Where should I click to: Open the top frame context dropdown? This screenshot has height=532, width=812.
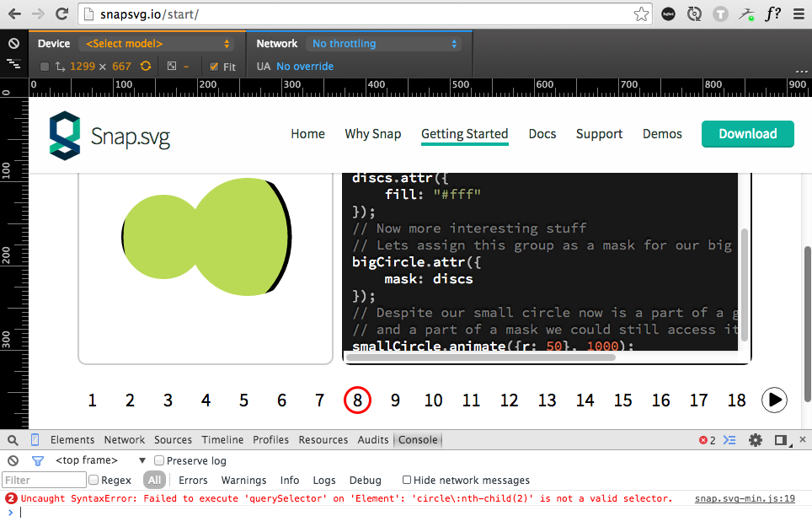[100, 460]
